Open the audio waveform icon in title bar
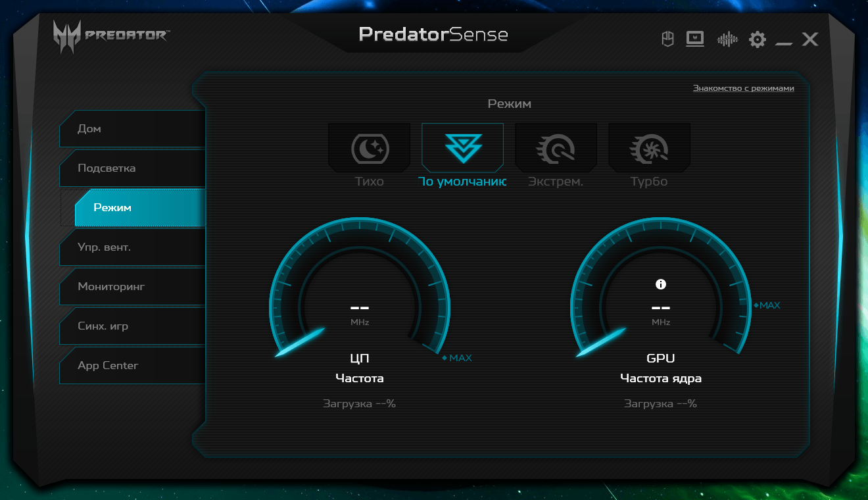The height and width of the screenshot is (500, 868). pyautogui.click(x=727, y=39)
